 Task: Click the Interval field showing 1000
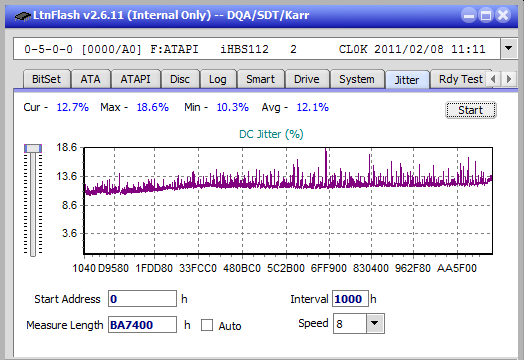tap(350, 298)
